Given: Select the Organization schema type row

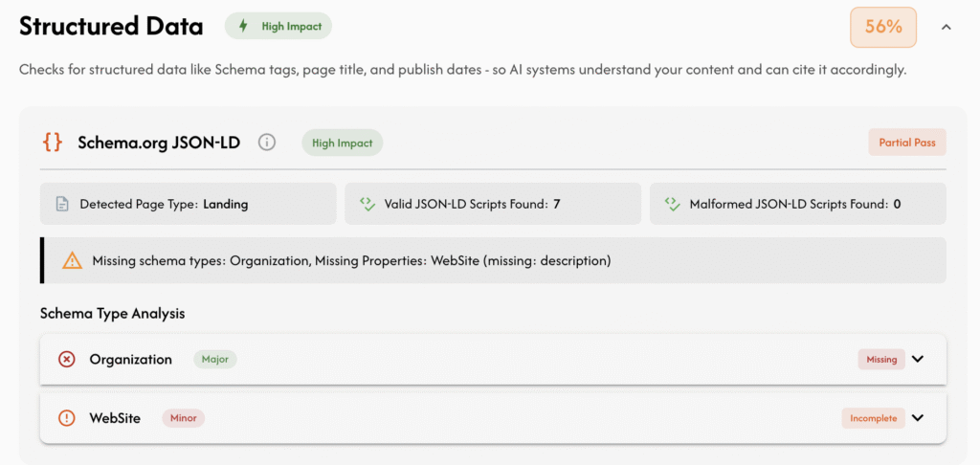Looking at the screenshot, I should tap(493, 360).
